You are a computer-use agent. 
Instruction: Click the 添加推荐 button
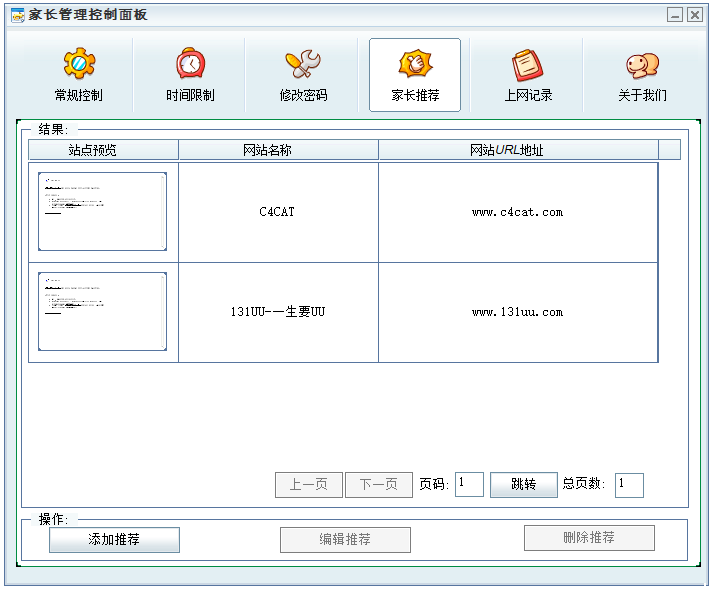coord(114,540)
